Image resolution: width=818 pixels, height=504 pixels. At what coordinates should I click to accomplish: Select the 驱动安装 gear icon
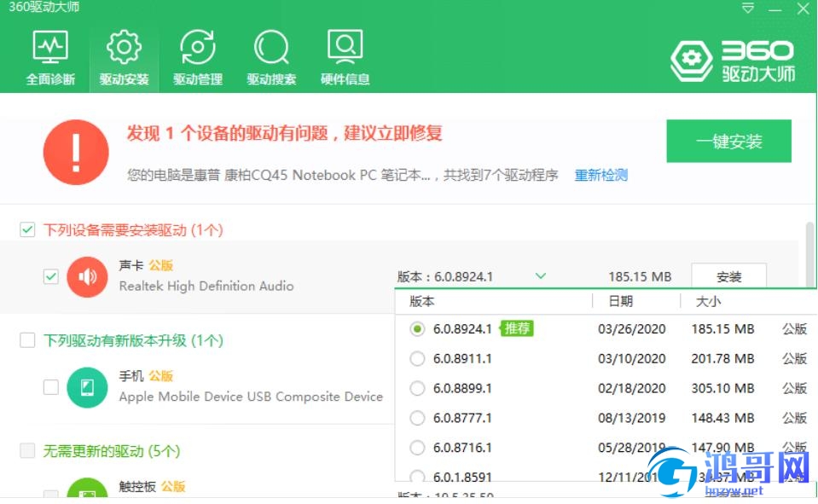click(124, 47)
